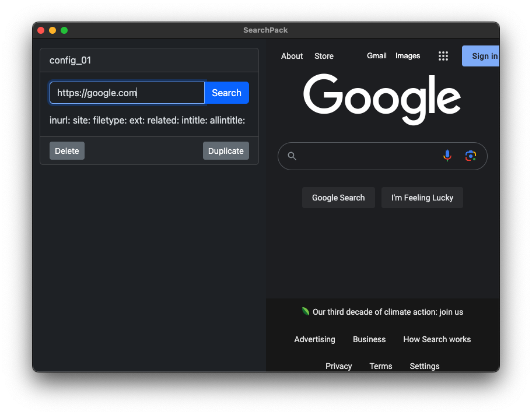The width and height of the screenshot is (532, 415).
Task: Start voice search with microphone icon
Action: coord(447,156)
